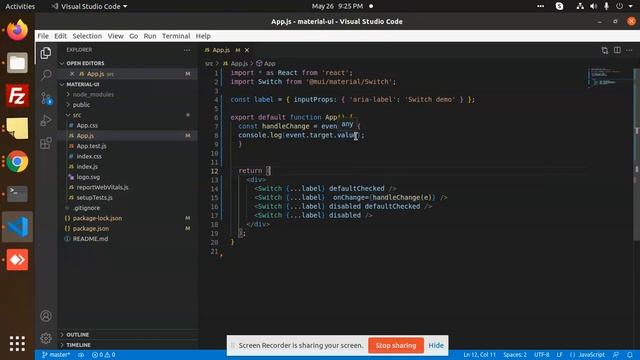The width and height of the screenshot is (640, 360).
Task: Open Activities overview
Action: [x=20, y=6]
